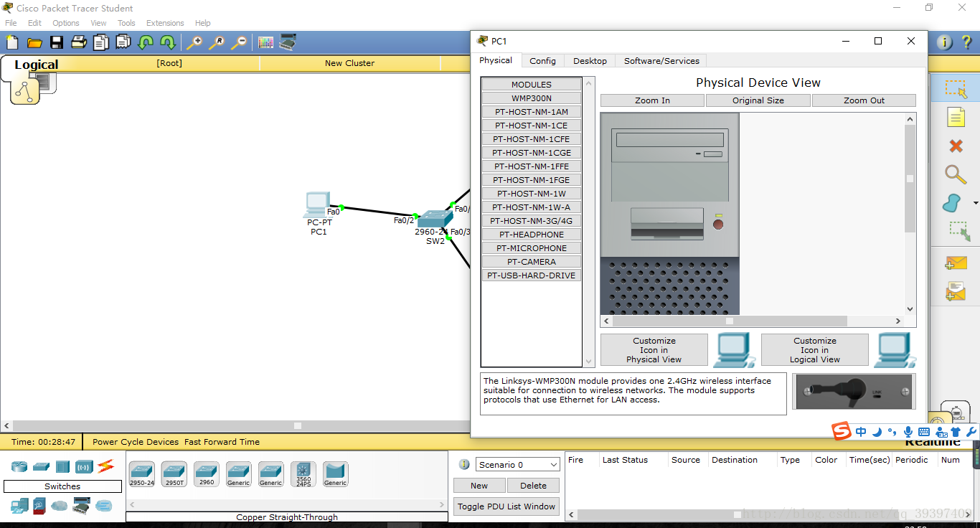The width and height of the screenshot is (980, 528).
Task: Open the Custom Devices Dialog icon
Action: [x=288, y=42]
